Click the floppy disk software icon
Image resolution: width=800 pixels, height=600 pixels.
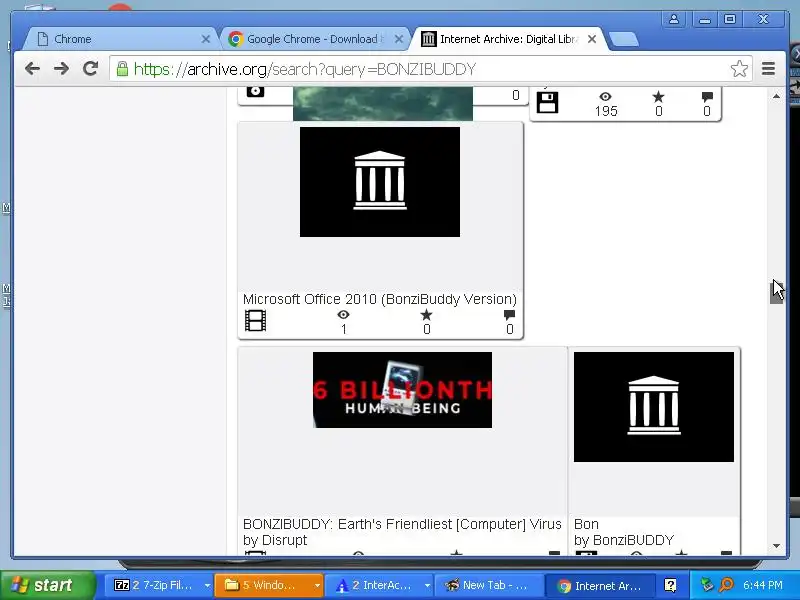point(547,102)
